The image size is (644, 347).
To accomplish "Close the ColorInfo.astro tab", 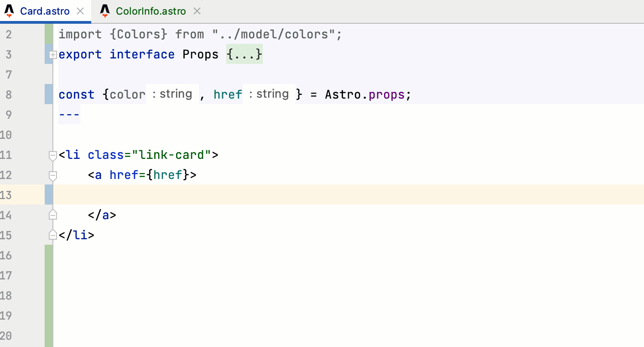I will coord(197,11).
